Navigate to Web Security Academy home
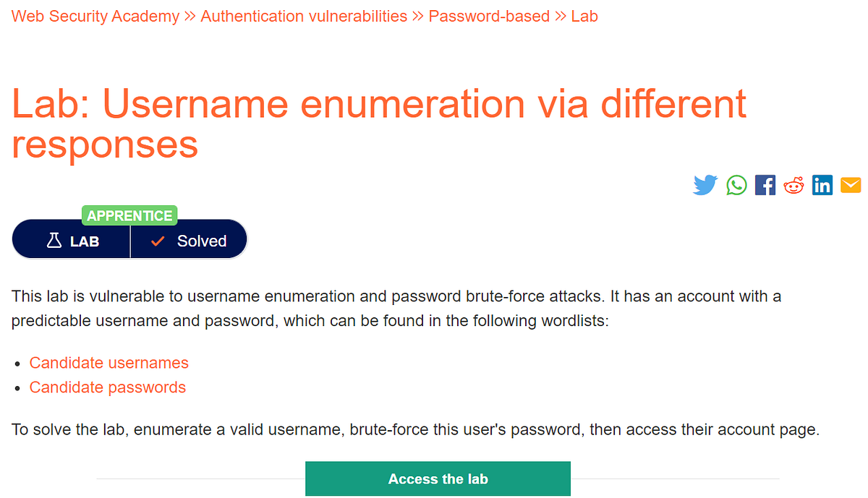This screenshot has width=868, height=498. (x=95, y=15)
